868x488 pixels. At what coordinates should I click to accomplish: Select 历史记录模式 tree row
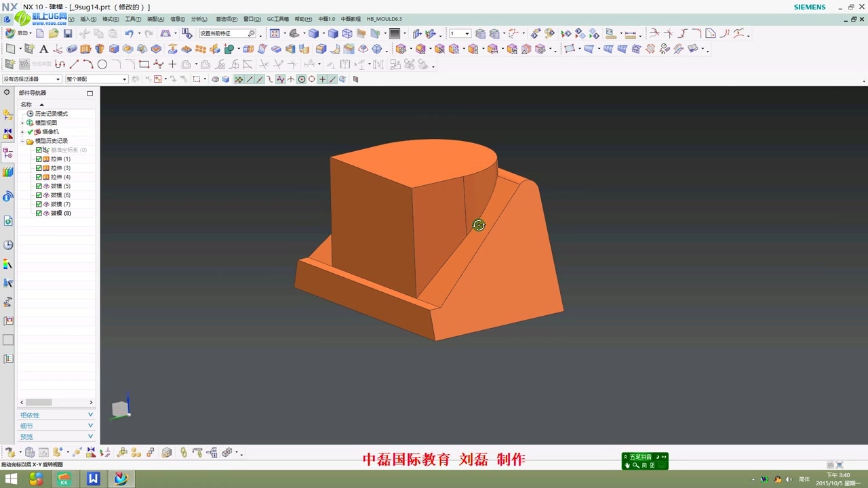tap(51, 114)
